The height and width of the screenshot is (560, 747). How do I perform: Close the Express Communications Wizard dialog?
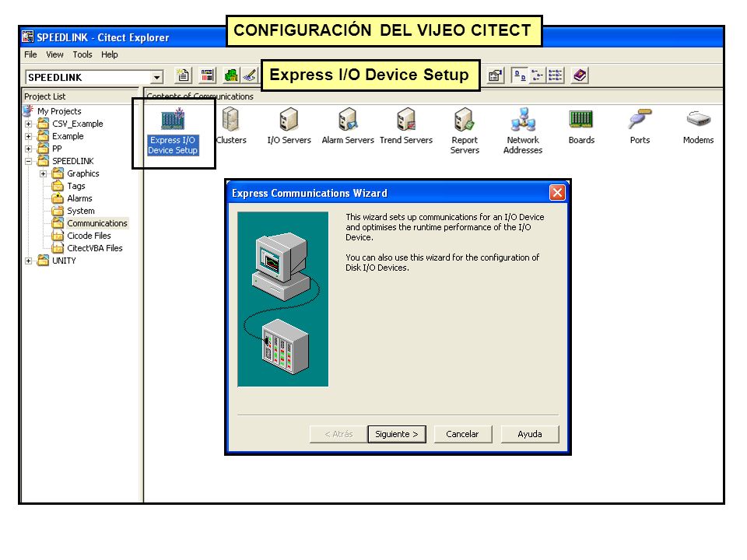click(x=557, y=193)
